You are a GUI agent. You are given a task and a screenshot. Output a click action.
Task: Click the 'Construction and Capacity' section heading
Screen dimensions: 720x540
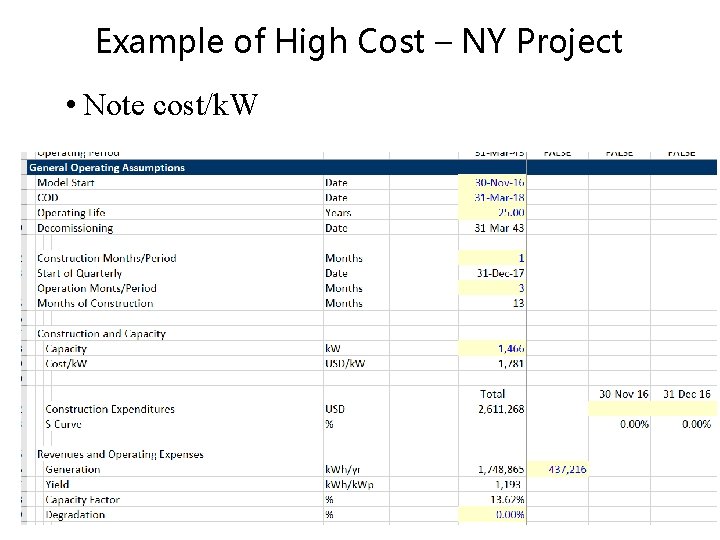tap(101, 334)
